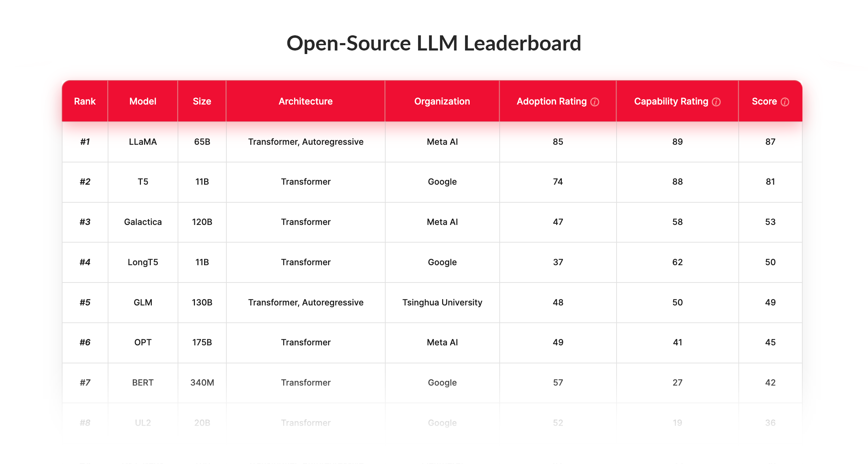
Task: Click rank #4 cell
Action: coord(85,262)
